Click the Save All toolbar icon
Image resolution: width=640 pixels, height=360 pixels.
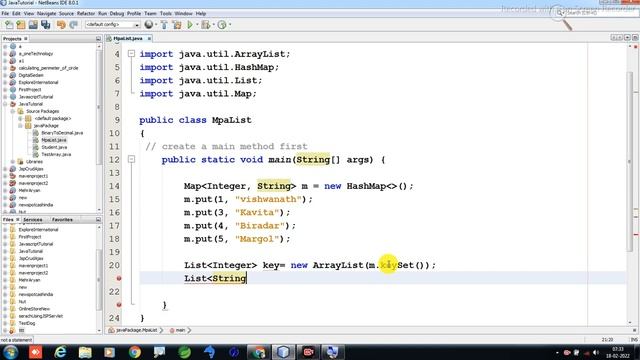point(45,25)
